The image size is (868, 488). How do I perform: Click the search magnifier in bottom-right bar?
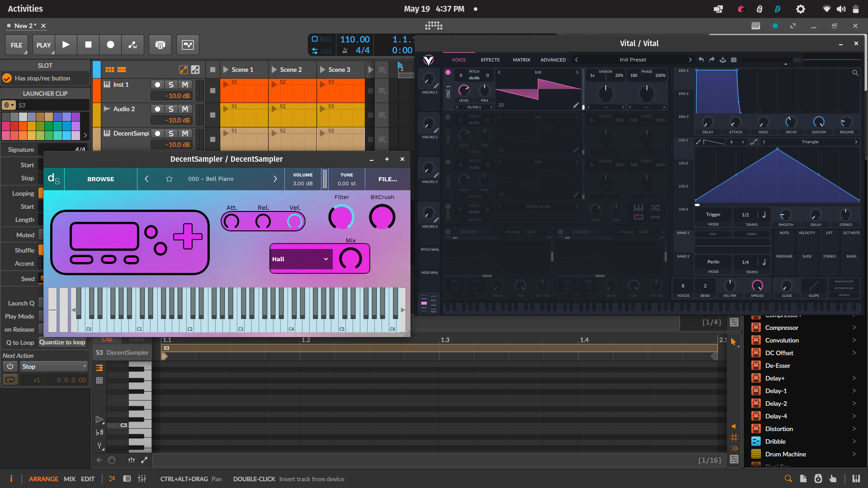point(788,479)
